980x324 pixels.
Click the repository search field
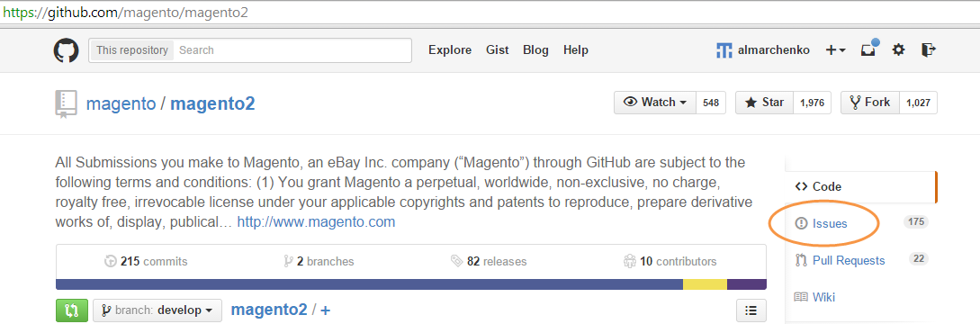[x=292, y=50]
